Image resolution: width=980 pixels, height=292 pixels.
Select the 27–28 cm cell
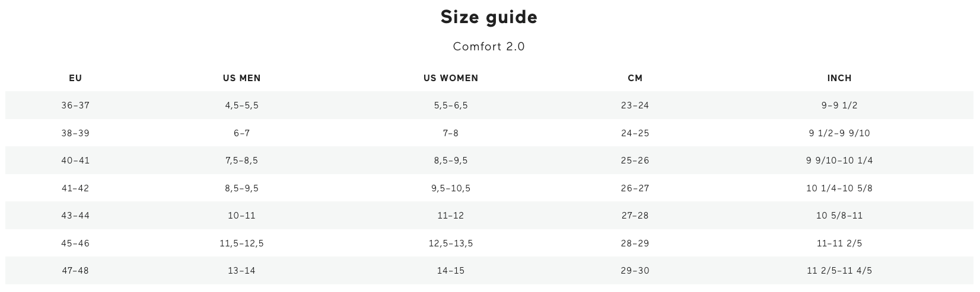coord(635,216)
